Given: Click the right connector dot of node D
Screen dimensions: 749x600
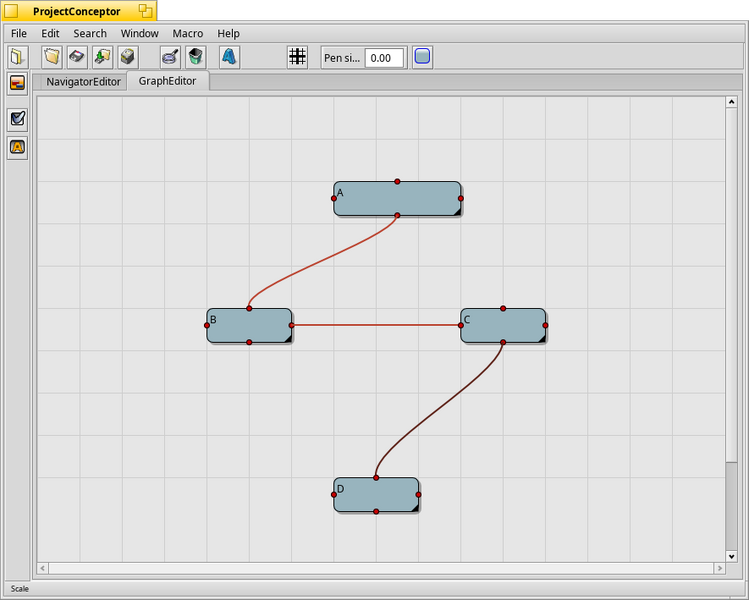Looking at the screenshot, I should coord(418,494).
